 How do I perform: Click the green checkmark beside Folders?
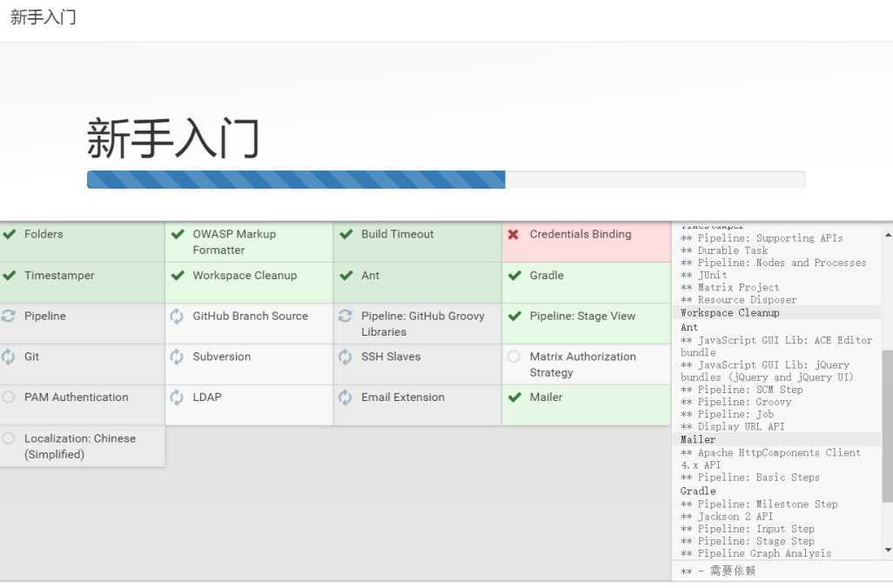click(9, 234)
